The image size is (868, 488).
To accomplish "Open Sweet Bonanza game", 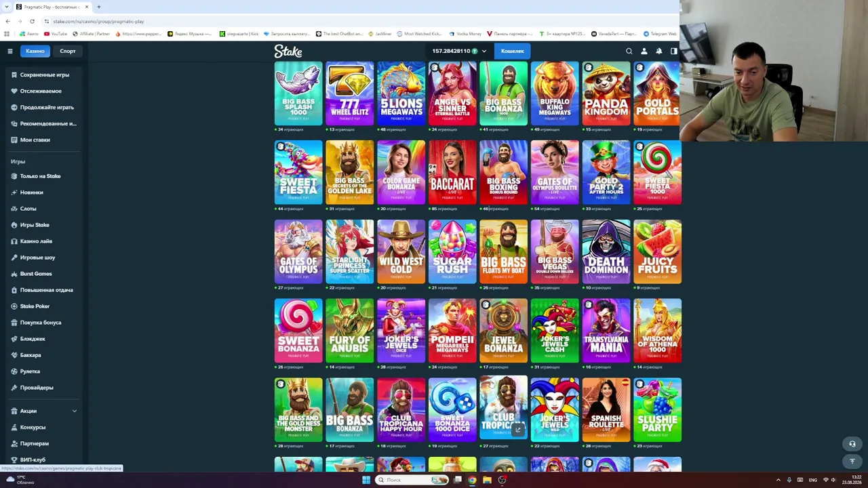I will click(x=298, y=331).
